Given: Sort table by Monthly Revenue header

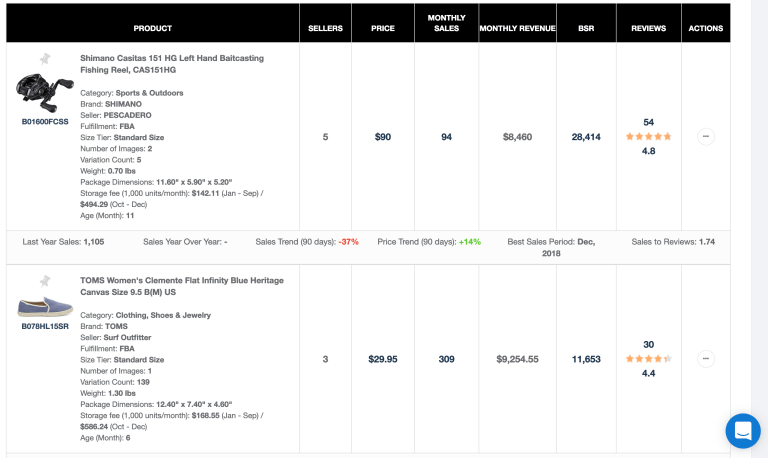Looking at the screenshot, I should (517, 28).
